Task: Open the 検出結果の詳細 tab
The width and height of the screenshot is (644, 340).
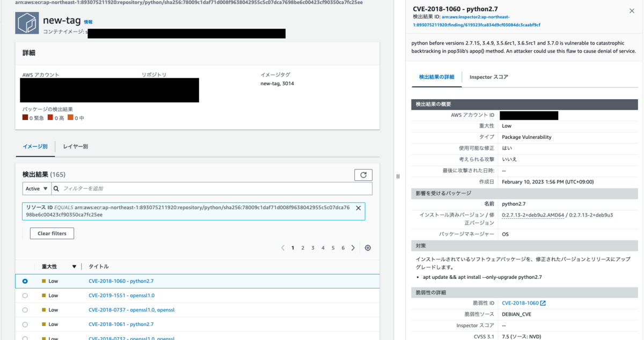Action: pos(437,77)
